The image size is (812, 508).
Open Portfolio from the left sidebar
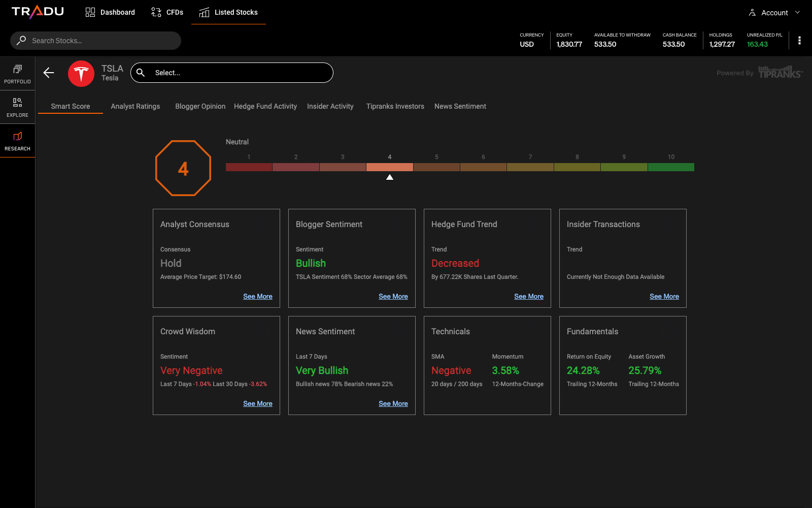17,74
